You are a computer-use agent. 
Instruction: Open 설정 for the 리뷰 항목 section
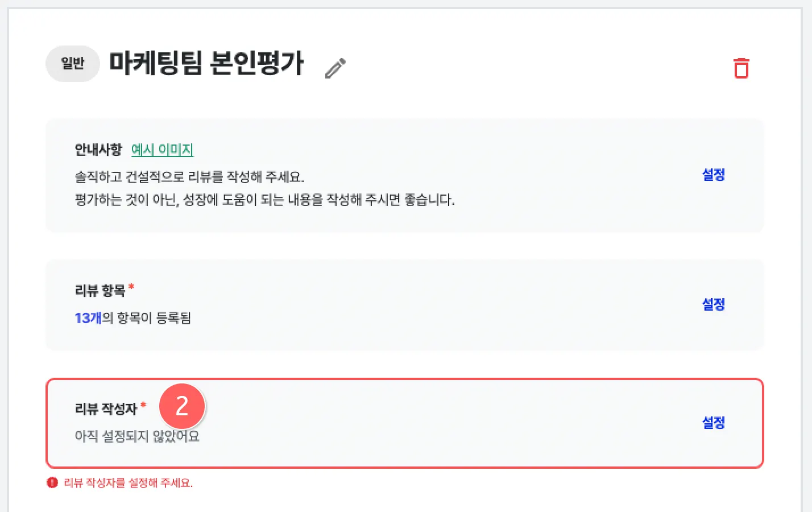click(713, 304)
